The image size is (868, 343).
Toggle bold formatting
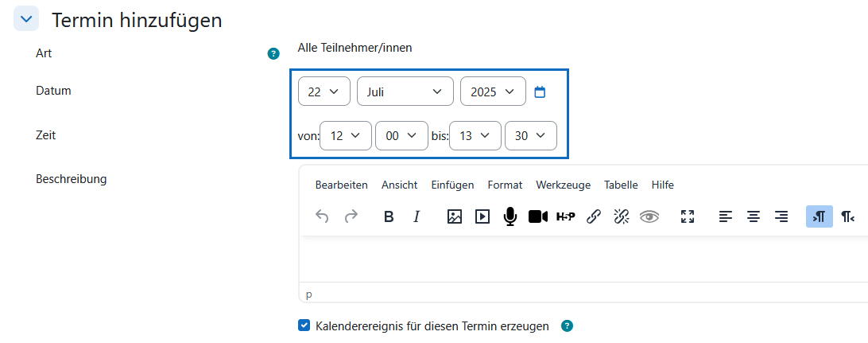click(x=389, y=216)
